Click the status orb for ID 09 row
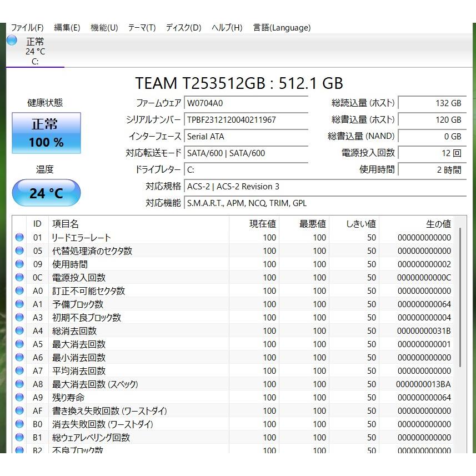The width and height of the screenshot is (476, 476). (19, 264)
